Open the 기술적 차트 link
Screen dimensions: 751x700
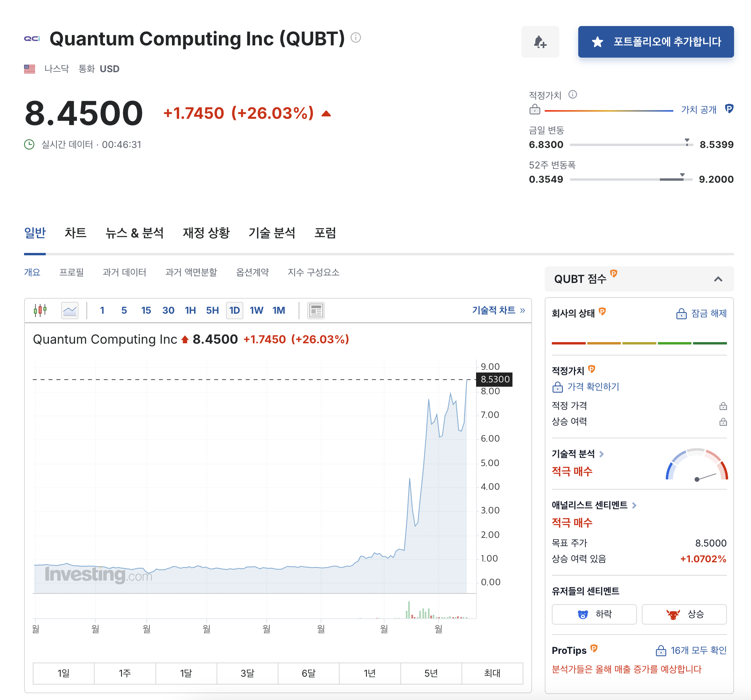[x=499, y=310]
